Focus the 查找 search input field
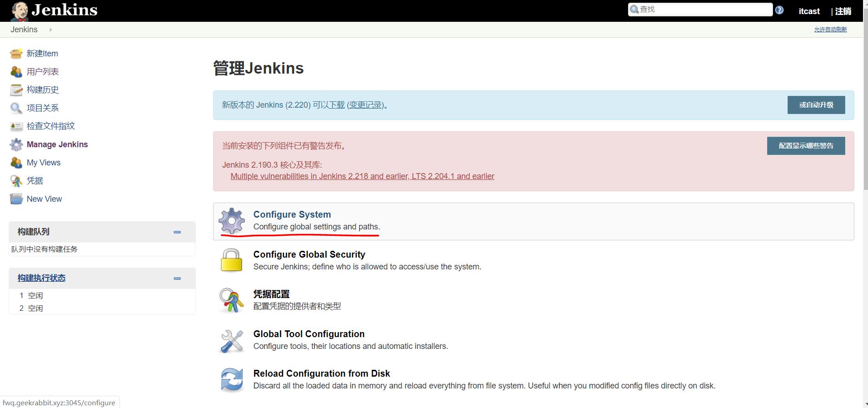The image size is (868, 408). tap(700, 10)
